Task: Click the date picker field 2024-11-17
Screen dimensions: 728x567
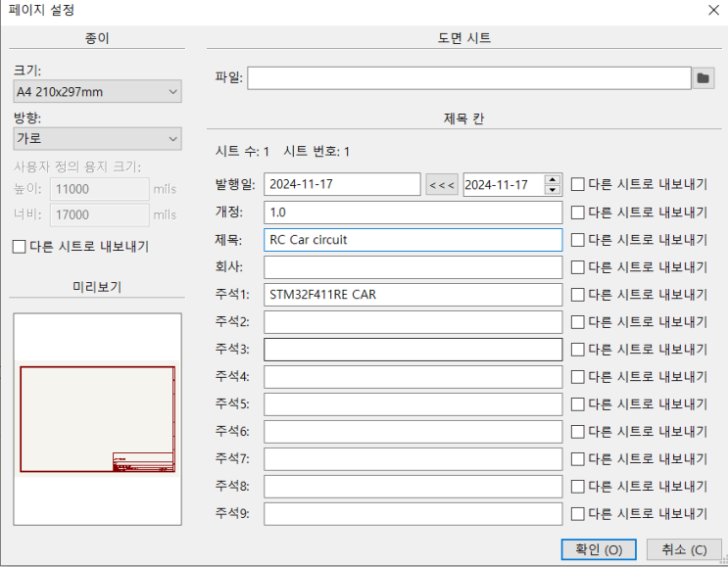Action: click(504, 185)
